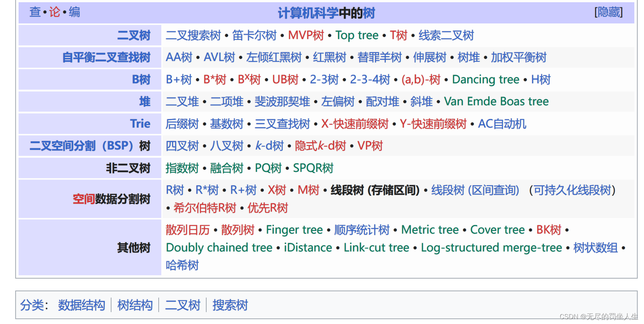This screenshot has height=324, width=644.
Task: Open the 红黑树 link
Action: [x=330, y=57]
